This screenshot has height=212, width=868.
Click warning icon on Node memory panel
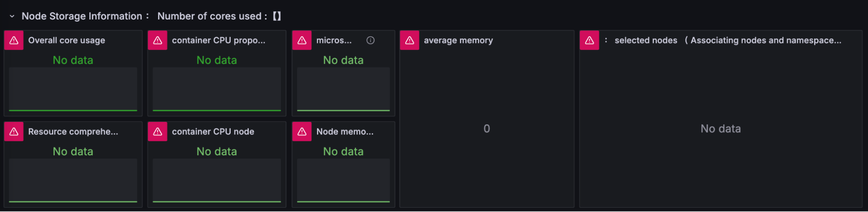point(302,132)
